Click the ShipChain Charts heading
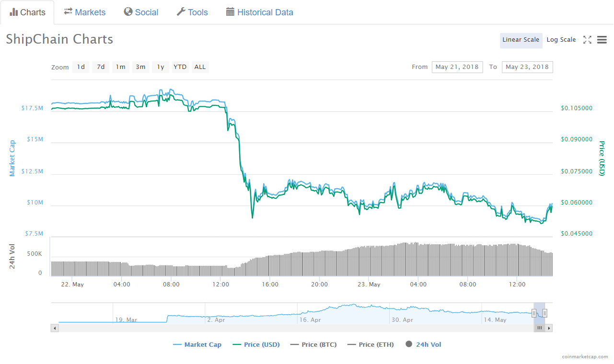Image resolution: width=614 pixels, height=364 pixels. click(x=59, y=39)
